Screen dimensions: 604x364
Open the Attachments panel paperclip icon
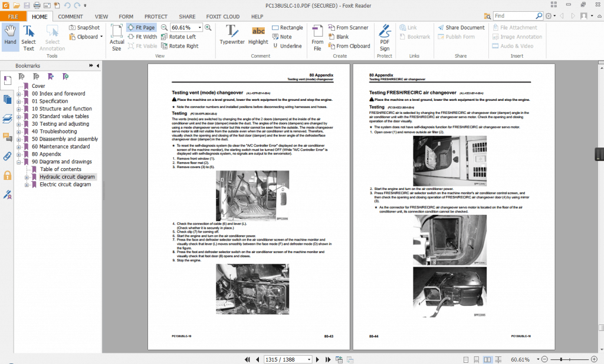(x=7, y=156)
